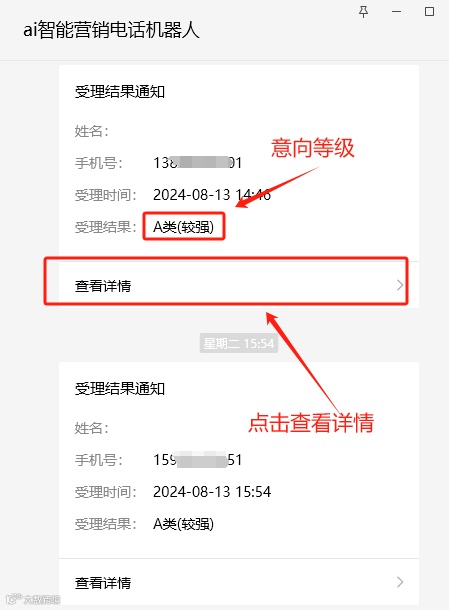Click the A类(较强) result highlighted in red

click(x=184, y=226)
